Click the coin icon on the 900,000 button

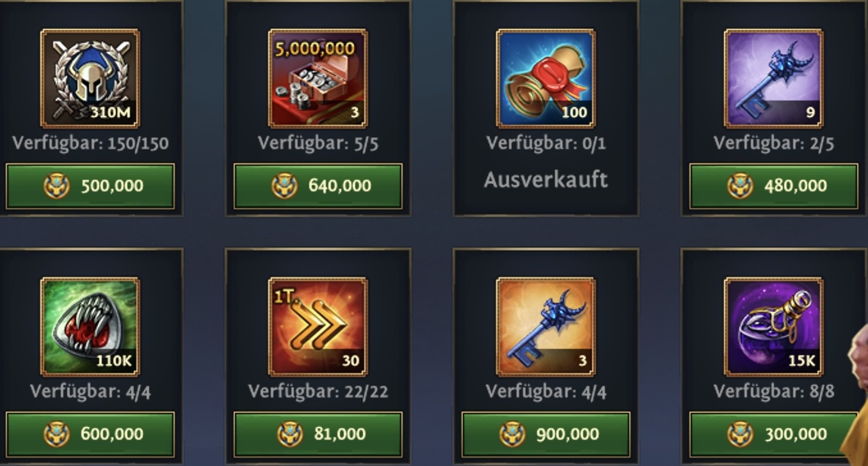511,435
